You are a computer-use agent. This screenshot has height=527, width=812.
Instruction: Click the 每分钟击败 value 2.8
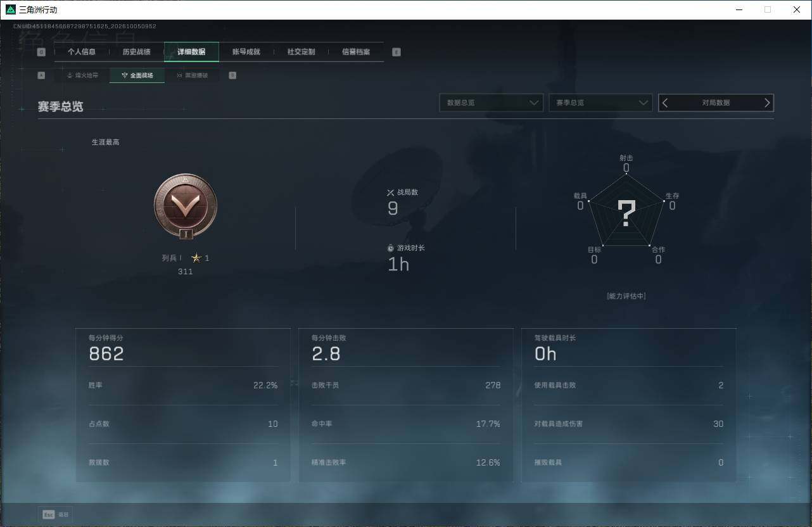[x=326, y=353]
